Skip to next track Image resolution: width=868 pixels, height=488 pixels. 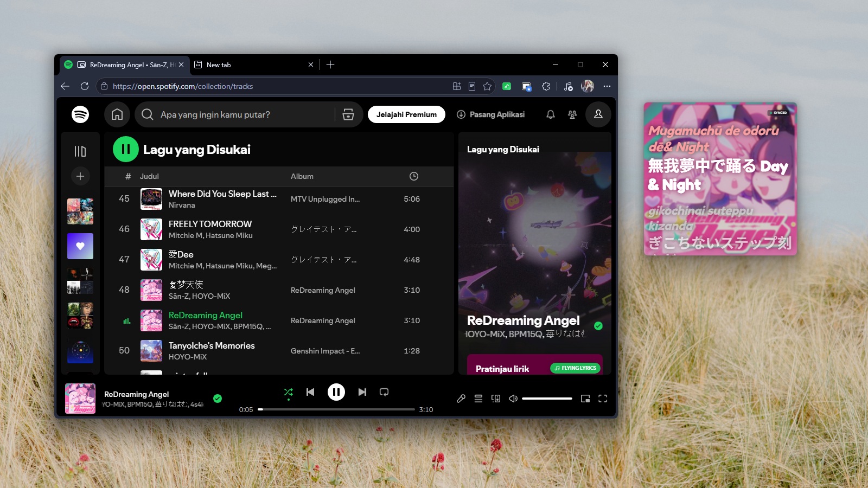[x=362, y=392]
